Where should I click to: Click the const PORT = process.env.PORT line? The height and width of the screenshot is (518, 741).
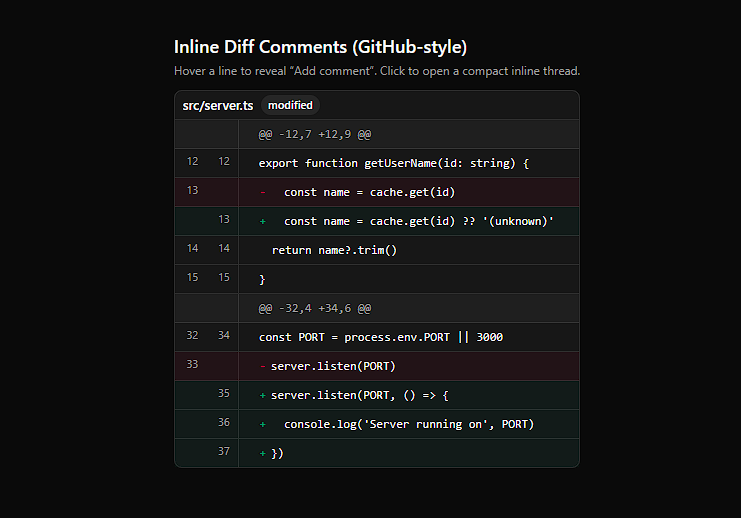click(x=377, y=337)
